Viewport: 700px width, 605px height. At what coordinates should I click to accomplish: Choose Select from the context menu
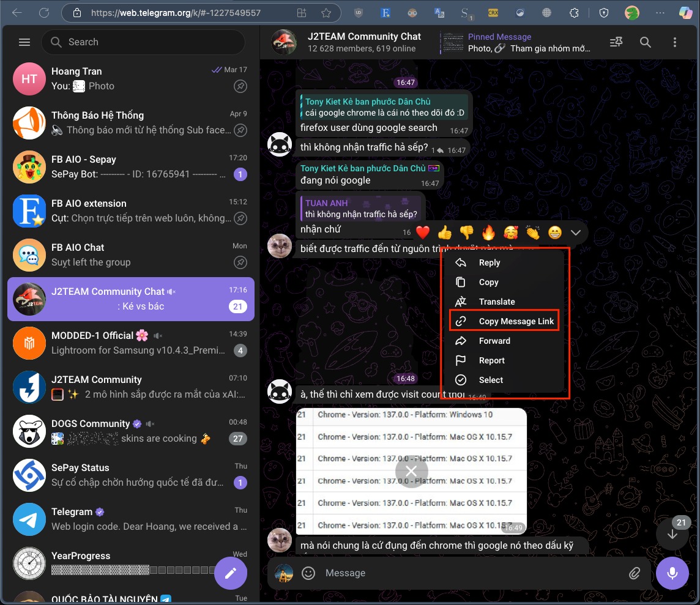tap(504, 380)
